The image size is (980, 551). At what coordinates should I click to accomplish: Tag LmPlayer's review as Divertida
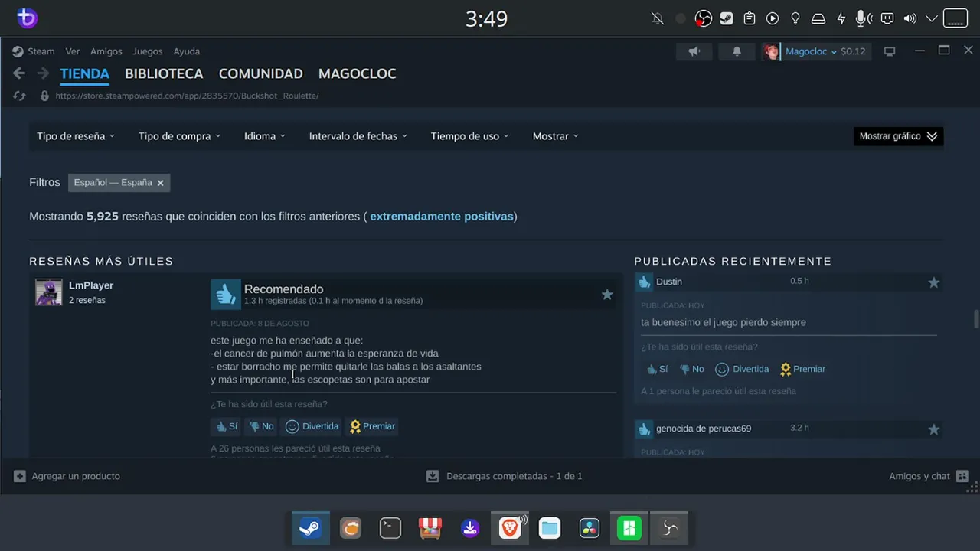coord(312,426)
